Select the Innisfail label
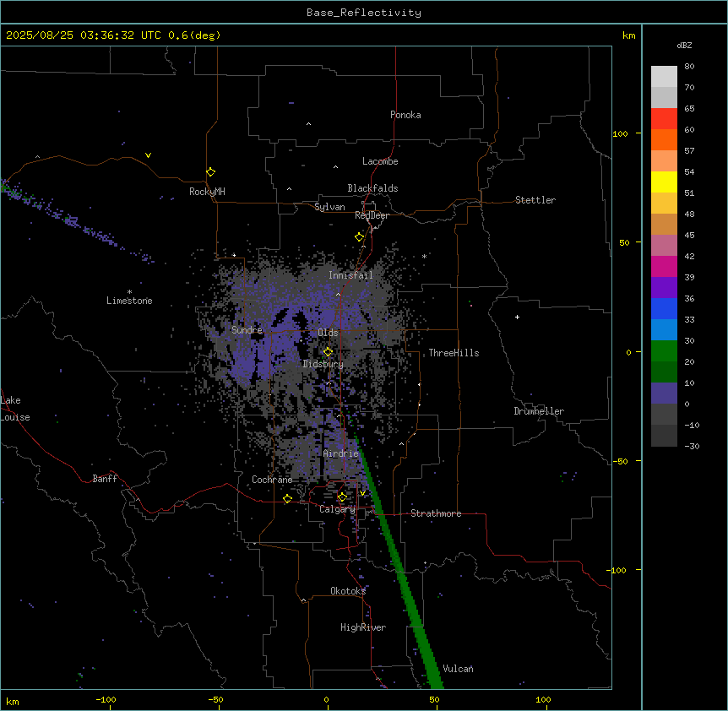The height and width of the screenshot is (711, 728). point(350,275)
